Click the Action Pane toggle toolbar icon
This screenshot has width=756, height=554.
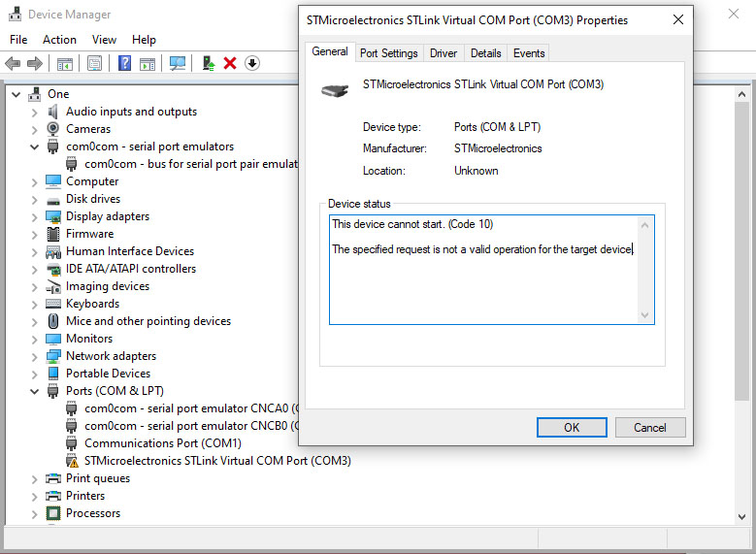[x=148, y=63]
